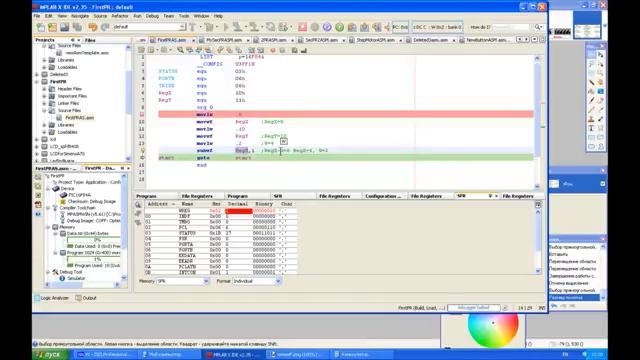
Task: Click the Run Project play icon
Action: point(226,27)
